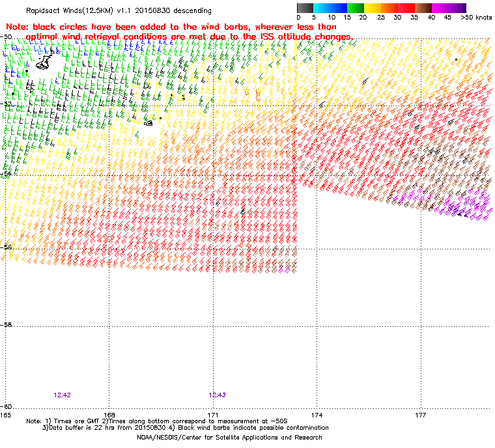
Task: Click the brown 35–40 knots legend segment
Action: click(423, 8)
